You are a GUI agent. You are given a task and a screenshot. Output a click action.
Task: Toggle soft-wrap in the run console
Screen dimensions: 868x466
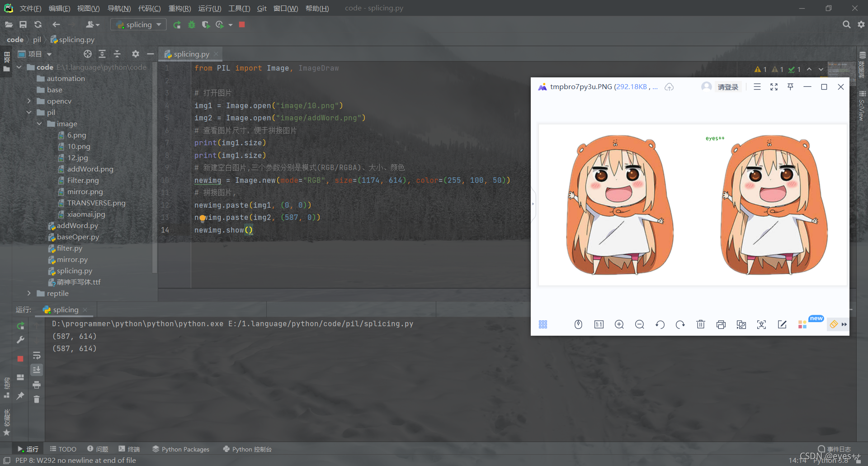pyautogui.click(x=37, y=355)
